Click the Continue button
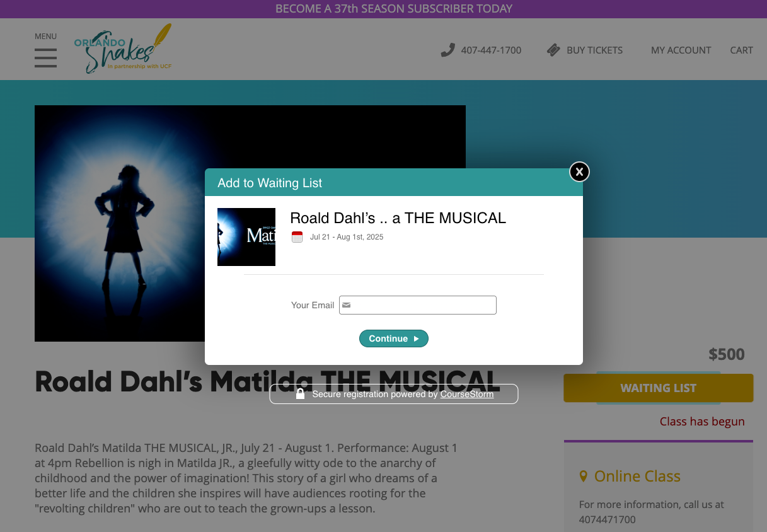Image resolution: width=767 pixels, height=532 pixels. (x=394, y=338)
